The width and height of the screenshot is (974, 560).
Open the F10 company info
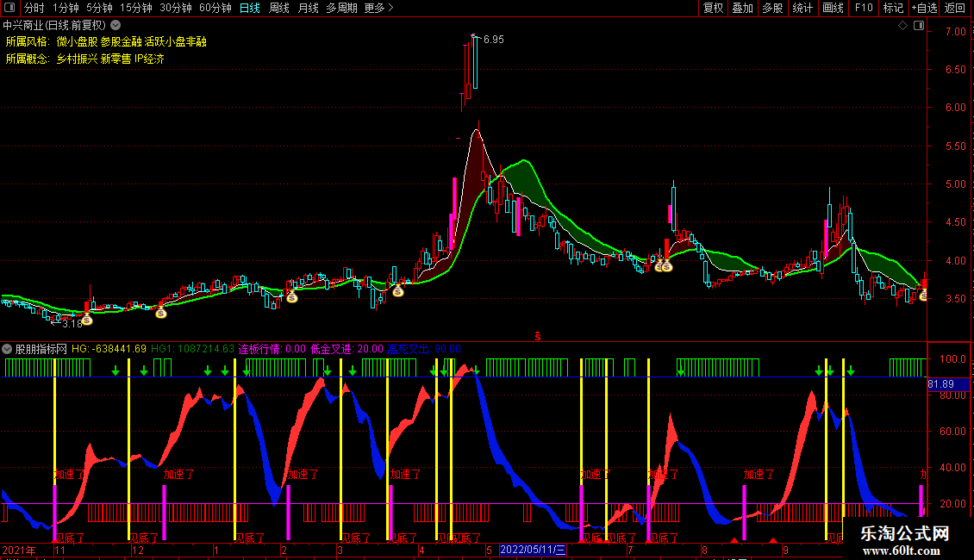863,8
